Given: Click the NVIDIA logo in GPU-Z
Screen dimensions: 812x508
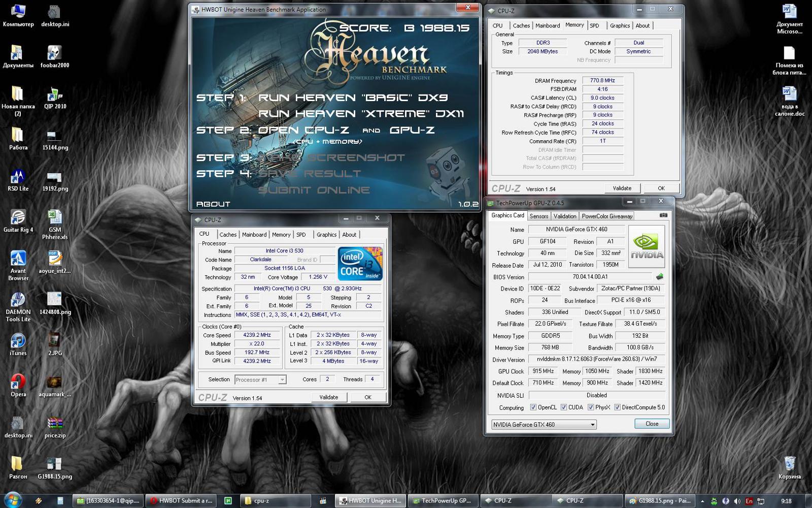Looking at the screenshot, I should pos(647,246).
